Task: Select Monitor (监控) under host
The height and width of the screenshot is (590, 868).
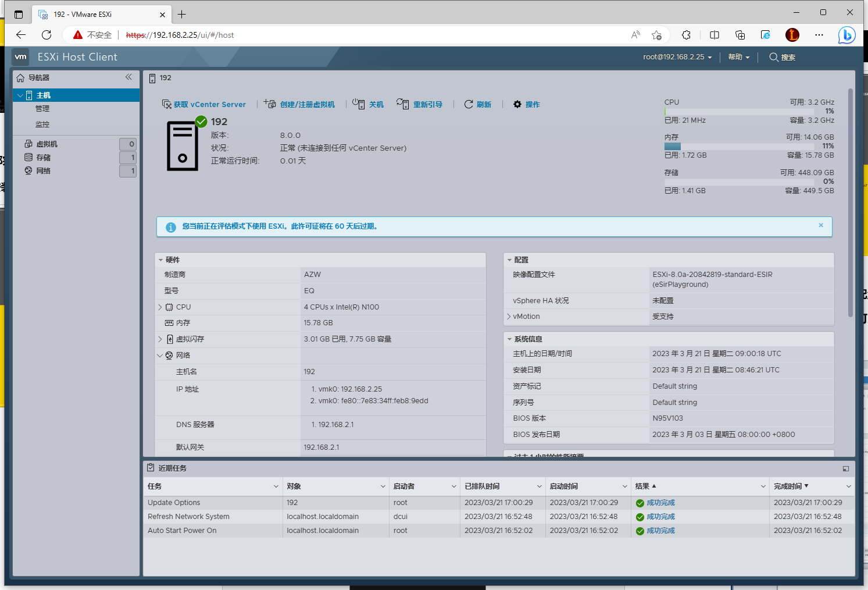Action: click(x=42, y=125)
